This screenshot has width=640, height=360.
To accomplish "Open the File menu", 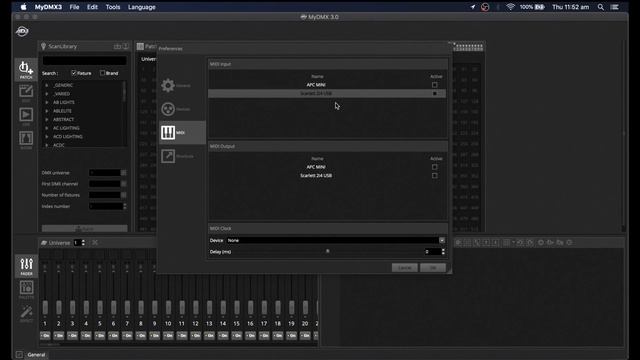I will [x=74, y=7].
